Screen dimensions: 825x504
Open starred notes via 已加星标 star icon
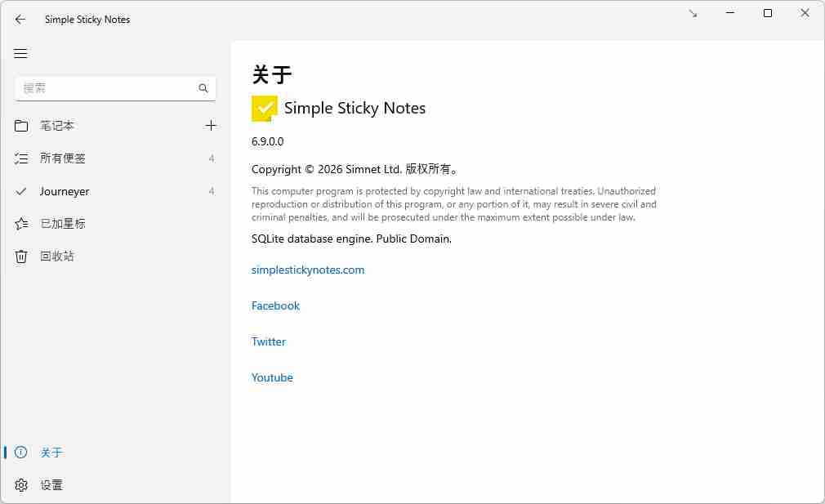point(20,223)
